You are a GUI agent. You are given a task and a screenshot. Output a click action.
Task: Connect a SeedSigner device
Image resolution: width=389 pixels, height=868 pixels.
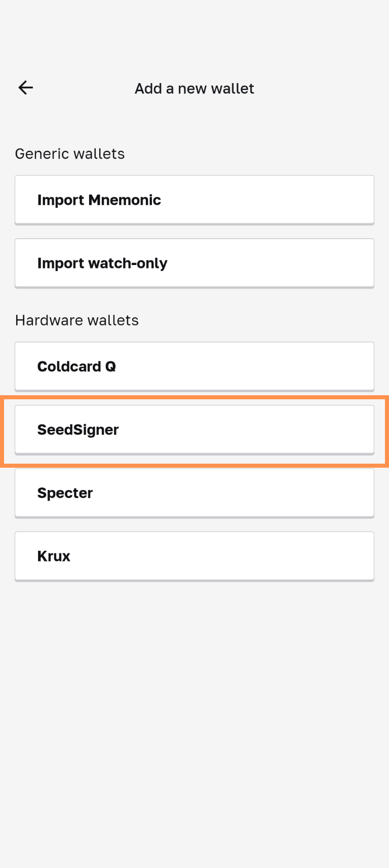[x=194, y=430]
